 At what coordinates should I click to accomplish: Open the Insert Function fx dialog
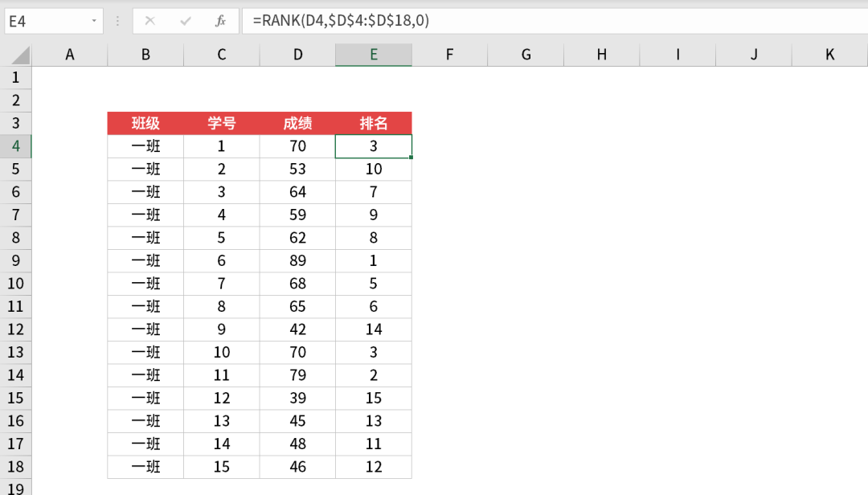pyautogui.click(x=220, y=21)
